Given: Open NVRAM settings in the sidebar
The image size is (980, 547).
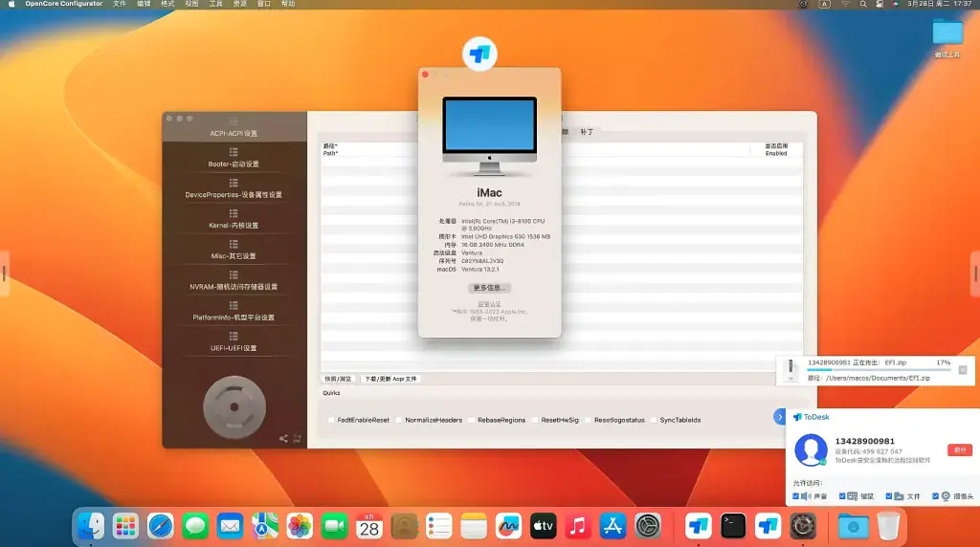Looking at the screenshot, I should click(234, 280).
